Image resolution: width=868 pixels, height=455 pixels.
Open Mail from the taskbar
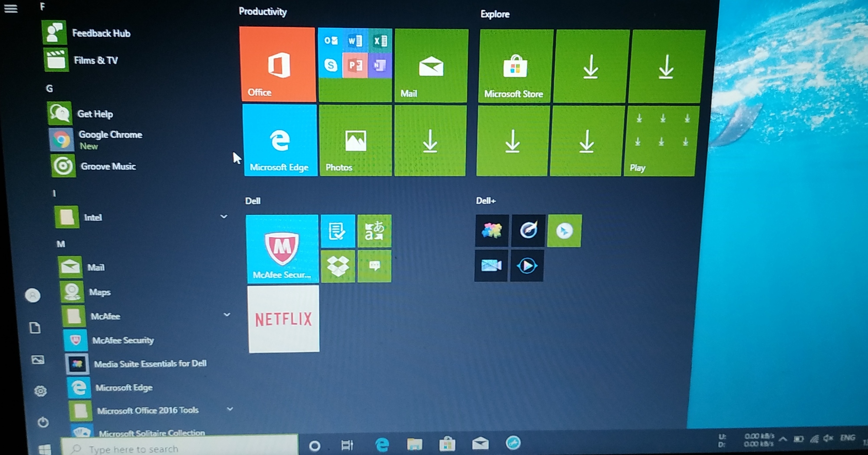[x=480, y=443]
